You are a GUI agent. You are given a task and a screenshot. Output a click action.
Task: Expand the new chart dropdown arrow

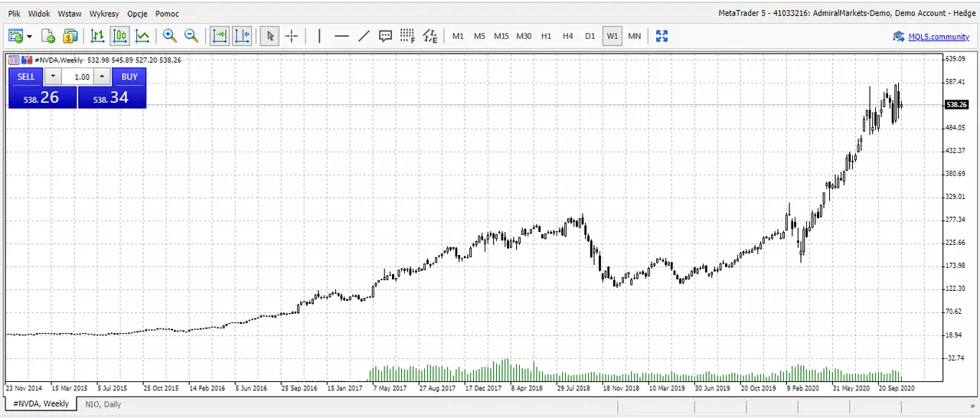(29, 36)
